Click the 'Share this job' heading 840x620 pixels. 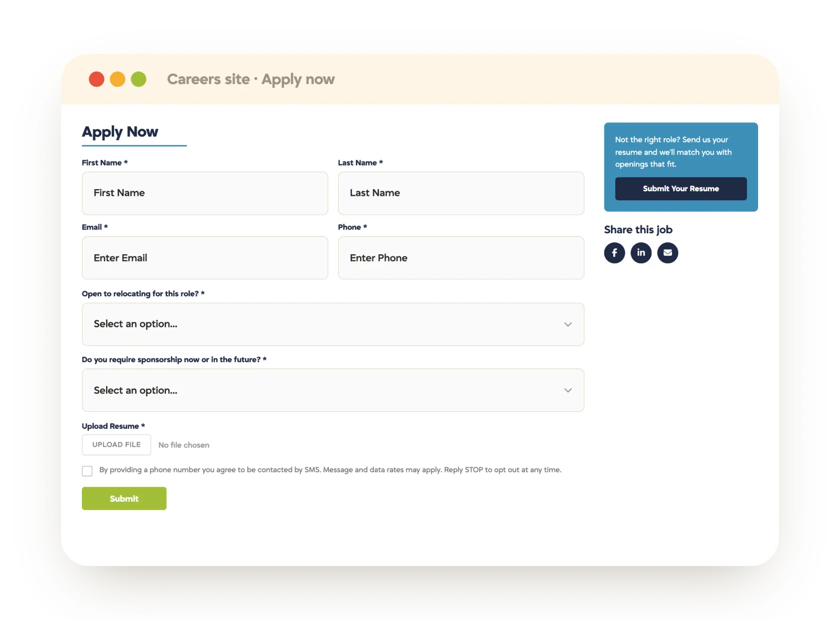(x=638, y=230)
